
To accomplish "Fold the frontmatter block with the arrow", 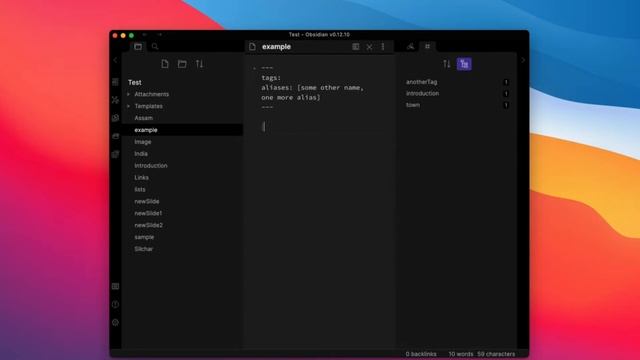I will point(254,68).
